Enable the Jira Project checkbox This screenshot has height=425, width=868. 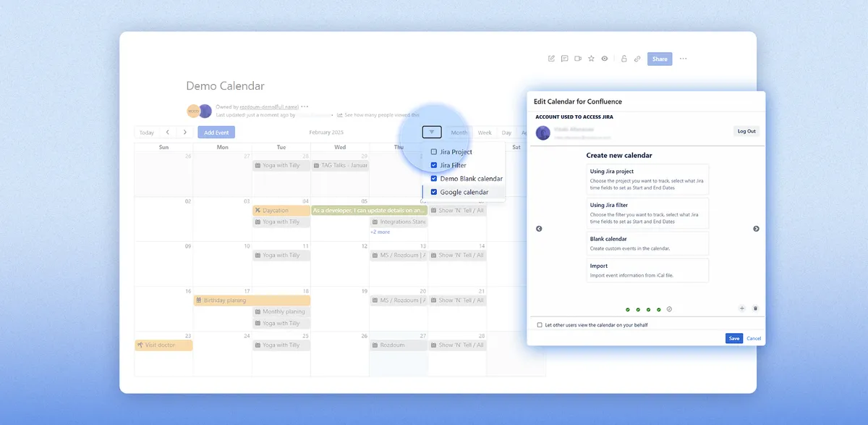click(434, 152)
